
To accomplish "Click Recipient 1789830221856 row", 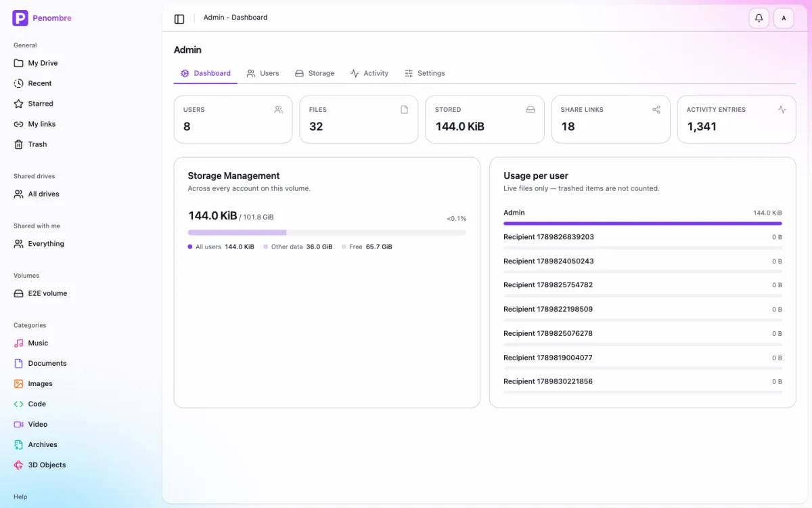I will click(643, 386).
